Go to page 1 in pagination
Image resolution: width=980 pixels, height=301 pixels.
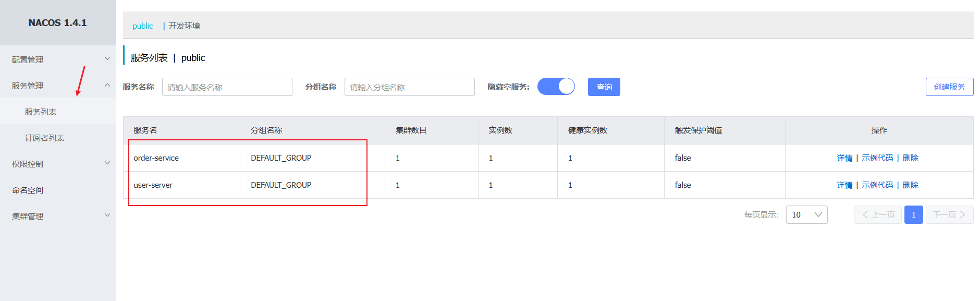[x=913, y=215]
